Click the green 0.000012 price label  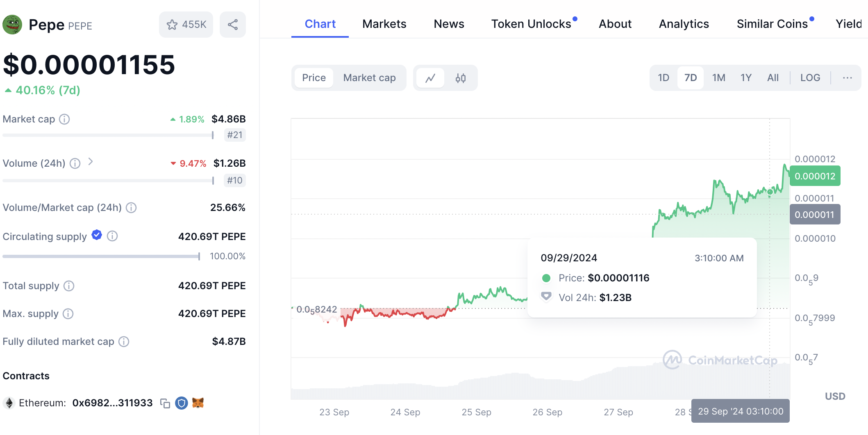click(815, 176)
